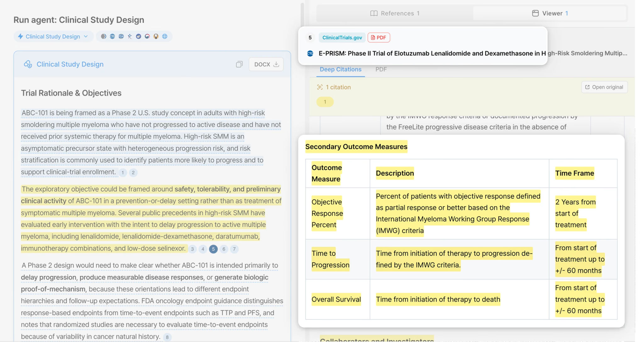Click the globe web source icon
This screenshot has height=347, width=644.
point(165,36)
